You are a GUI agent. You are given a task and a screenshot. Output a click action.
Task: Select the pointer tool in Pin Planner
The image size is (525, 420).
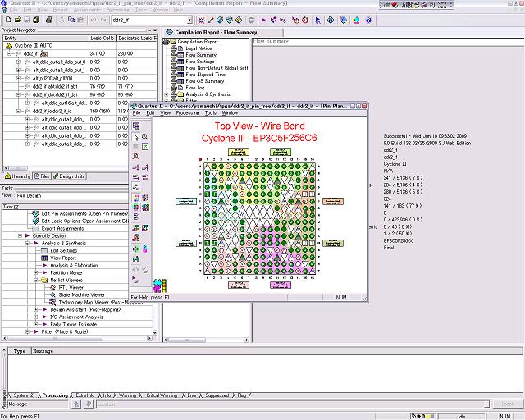point(136,137)
